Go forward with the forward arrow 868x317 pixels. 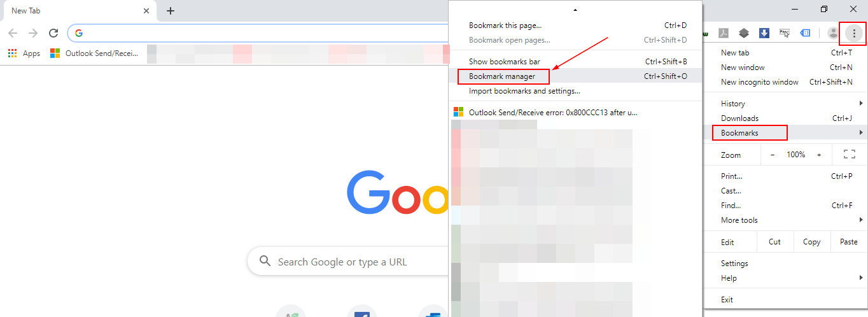[33, 33]
